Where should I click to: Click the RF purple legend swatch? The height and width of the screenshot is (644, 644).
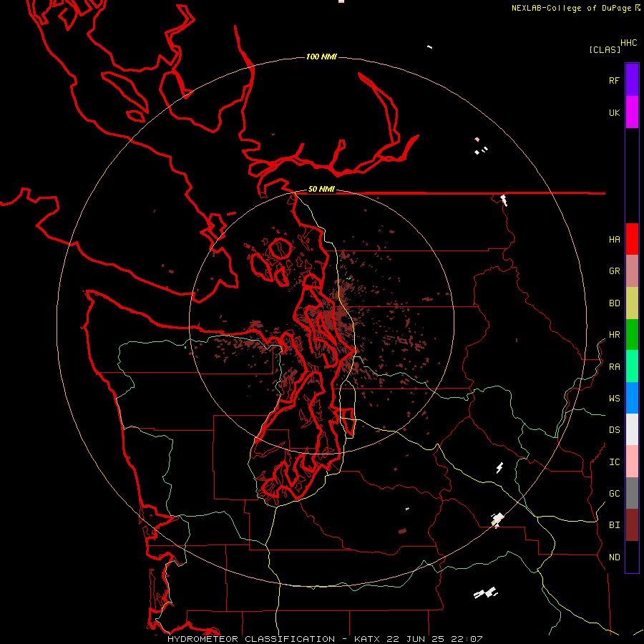pos(632,80)
